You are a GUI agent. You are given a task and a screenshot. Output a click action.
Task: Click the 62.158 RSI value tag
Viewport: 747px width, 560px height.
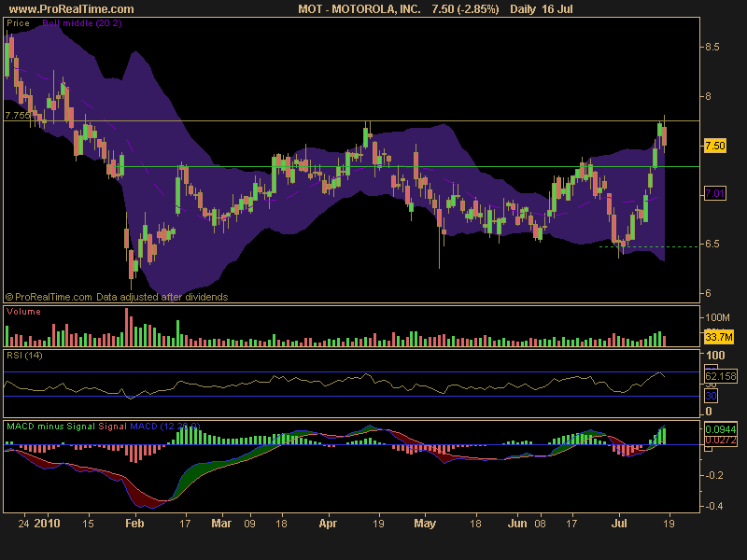[721, 376]
